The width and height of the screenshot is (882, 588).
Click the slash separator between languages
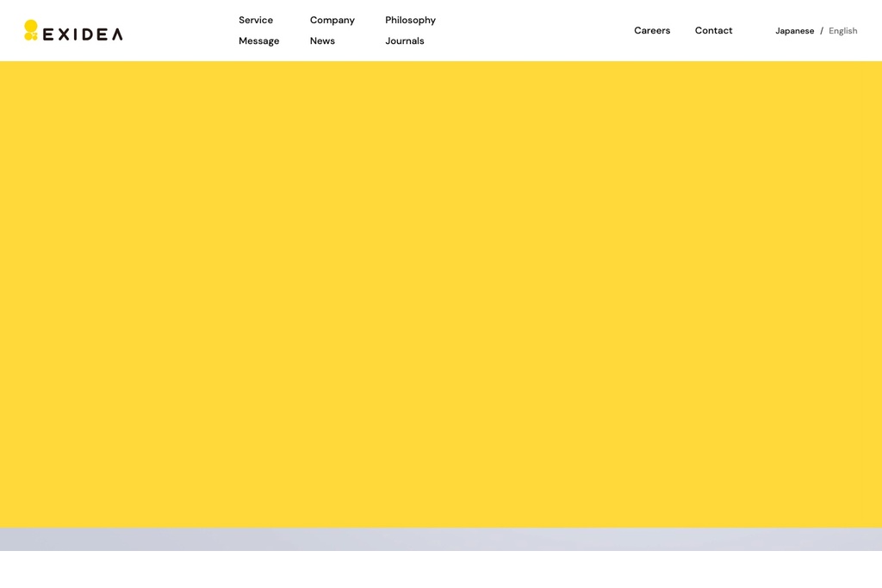click(822, 31)
